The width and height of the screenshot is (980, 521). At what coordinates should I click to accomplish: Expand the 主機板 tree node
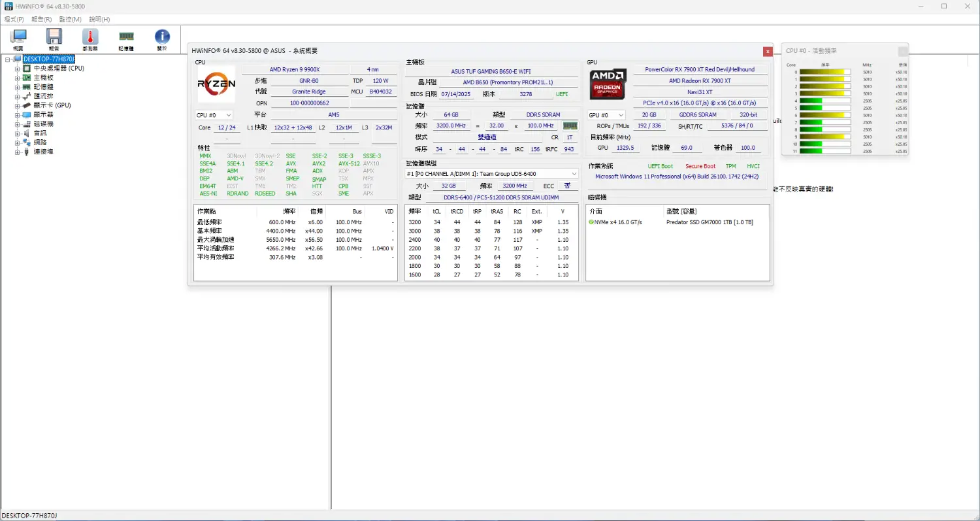tap(18, 77)
